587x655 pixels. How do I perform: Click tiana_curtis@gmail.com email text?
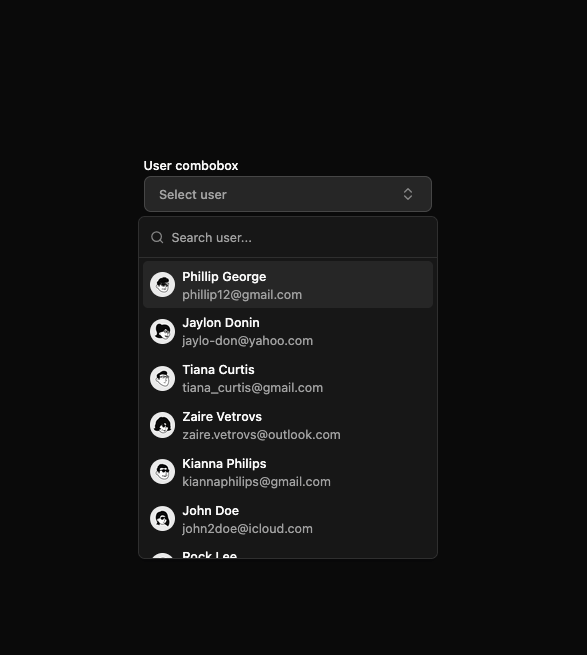pyautogui.click(x=252, y=388)
